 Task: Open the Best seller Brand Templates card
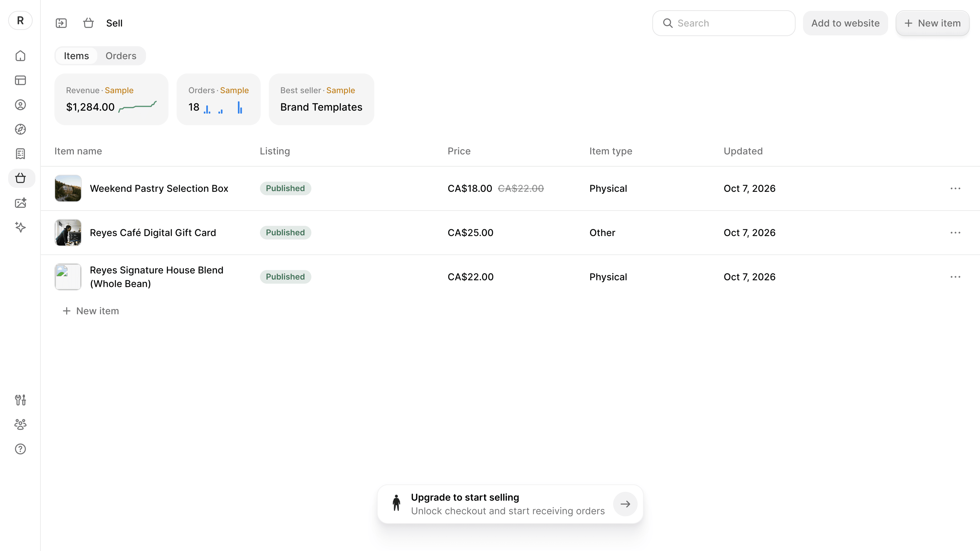click(322, 99)
